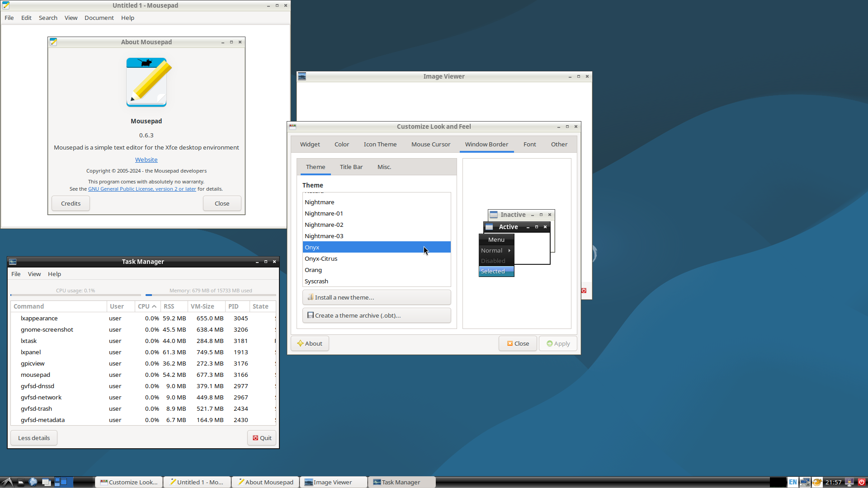
Task: Expand the Normal submenu arrow in preview
Action: 509,250
